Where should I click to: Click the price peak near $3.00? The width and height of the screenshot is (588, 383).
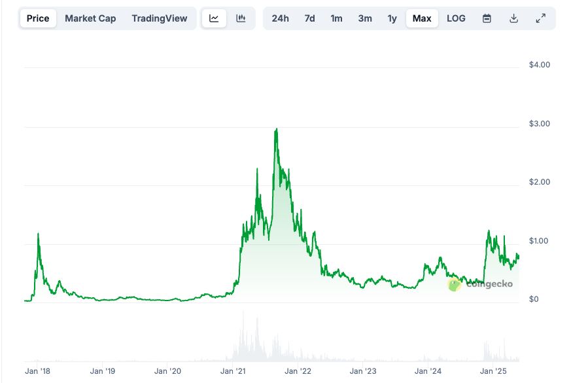(277, 130)
